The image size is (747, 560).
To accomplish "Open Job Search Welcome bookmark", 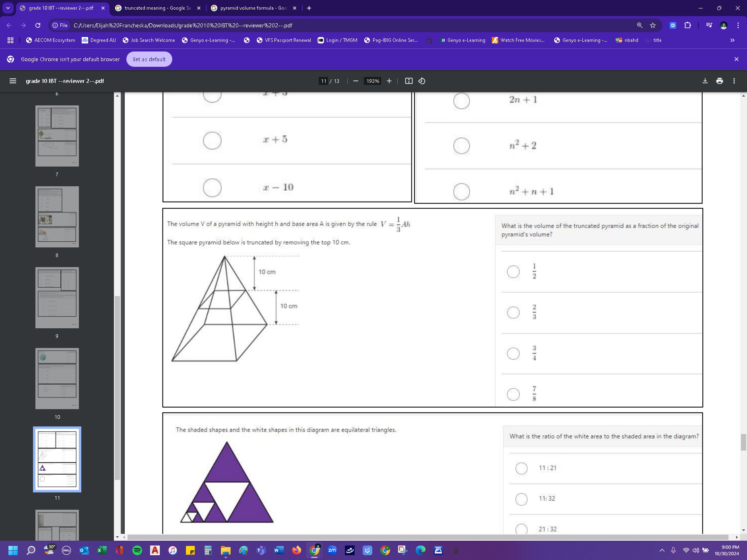I will point(149,40).
